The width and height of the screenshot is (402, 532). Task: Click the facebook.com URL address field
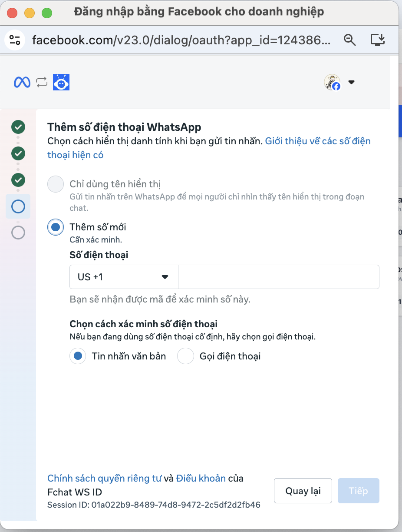click(181, 40)
